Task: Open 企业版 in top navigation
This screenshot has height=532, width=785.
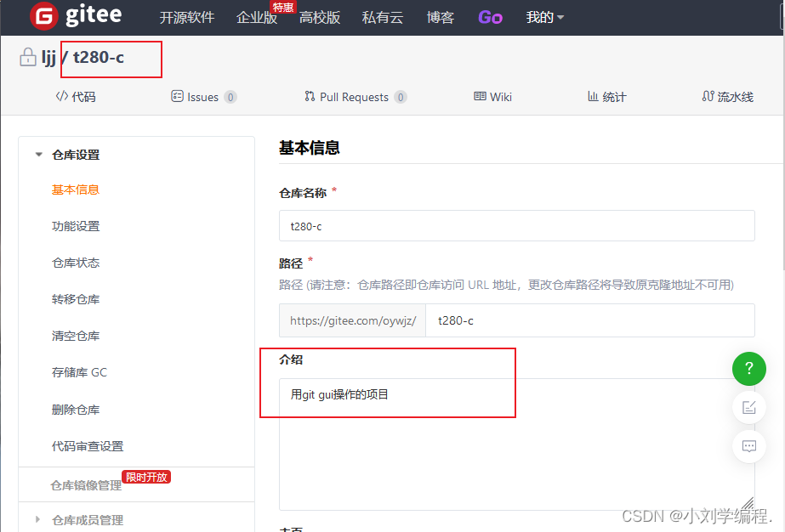Action: tap(257, 18)
